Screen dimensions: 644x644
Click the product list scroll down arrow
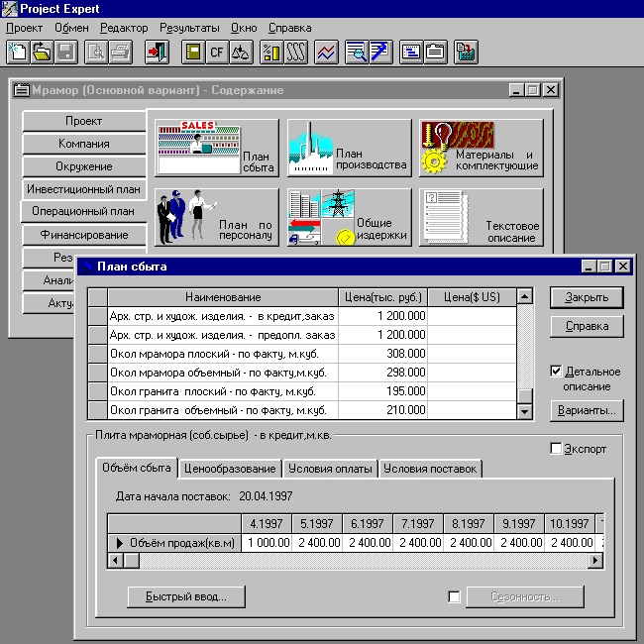click(x=525, y=411)
